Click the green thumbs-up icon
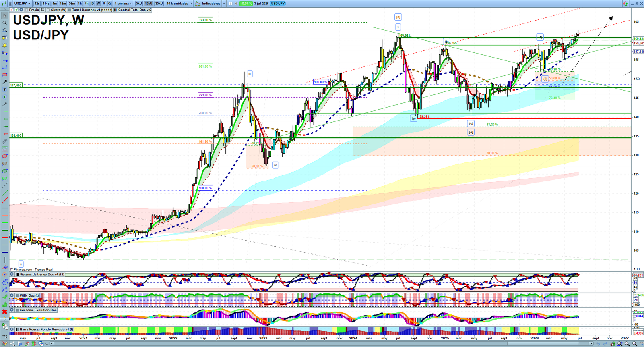644x347 pixels. click(x=4, y=305)
